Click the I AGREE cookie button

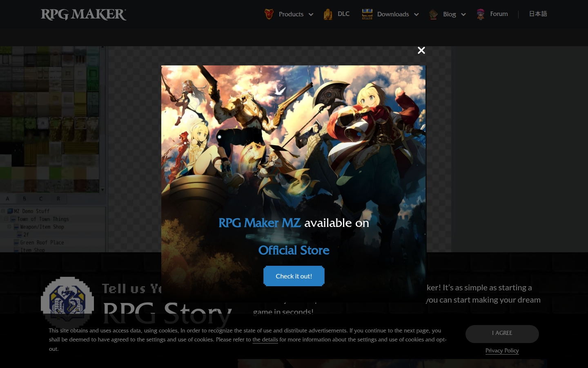click(x=502, y=334)
